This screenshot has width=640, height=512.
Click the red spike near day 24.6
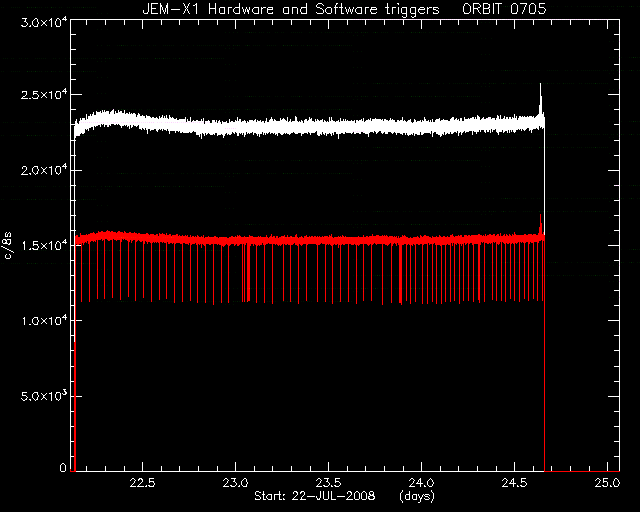click(x=541, y=225)
